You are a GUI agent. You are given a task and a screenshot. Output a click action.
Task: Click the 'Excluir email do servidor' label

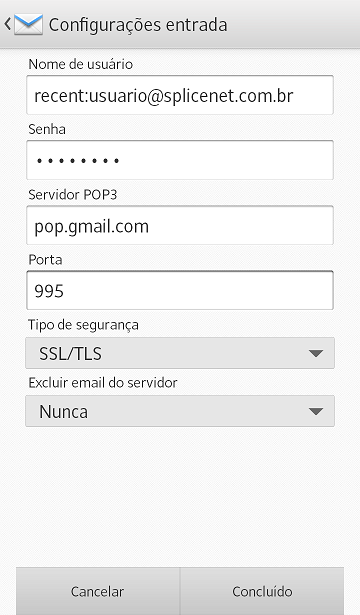103,382
